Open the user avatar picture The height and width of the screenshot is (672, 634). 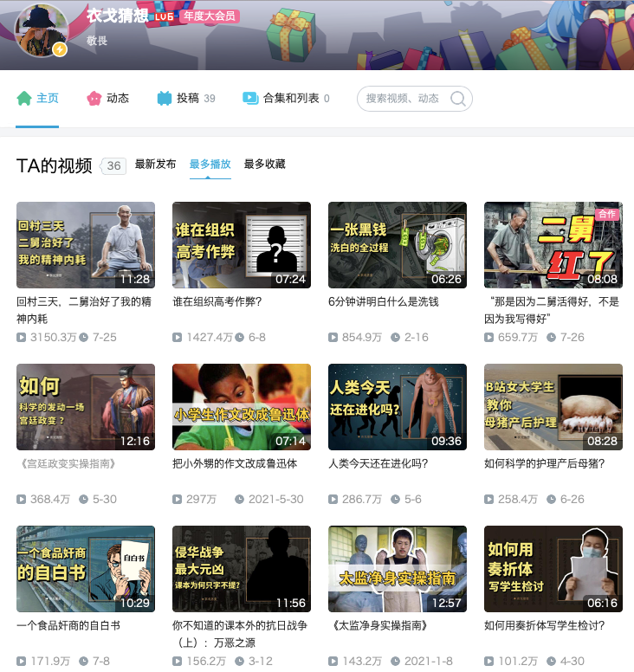tap(42, 30)
